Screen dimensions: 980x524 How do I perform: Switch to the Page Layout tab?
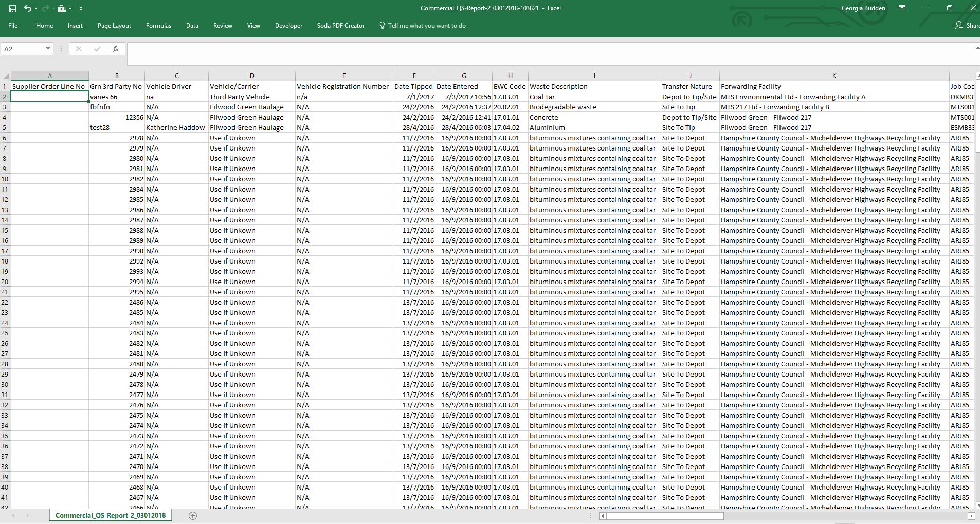[x=114, y=26]
